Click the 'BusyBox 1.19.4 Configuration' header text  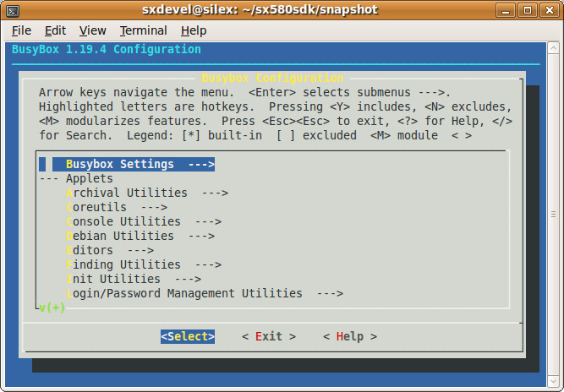[x=107, y=49]
